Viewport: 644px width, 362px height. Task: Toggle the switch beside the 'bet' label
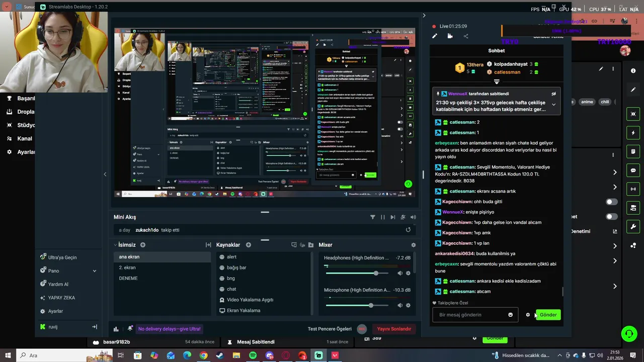[612, 217]
